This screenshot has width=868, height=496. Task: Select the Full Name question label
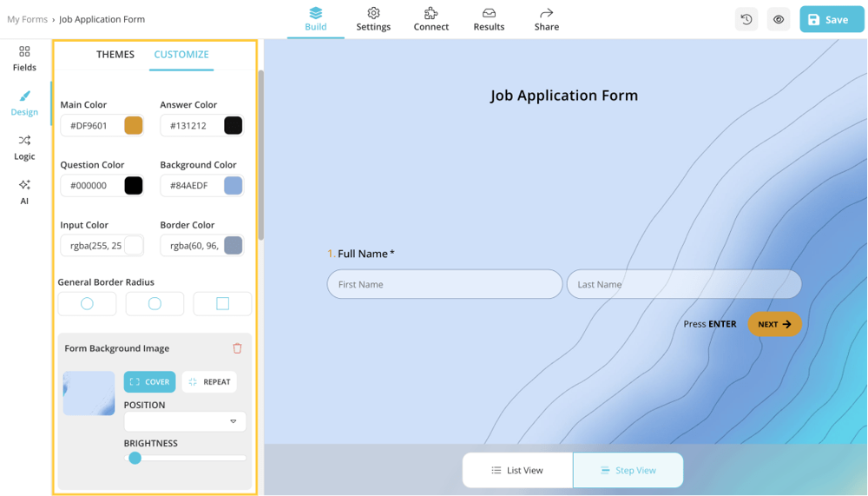[x=363, y=254]
